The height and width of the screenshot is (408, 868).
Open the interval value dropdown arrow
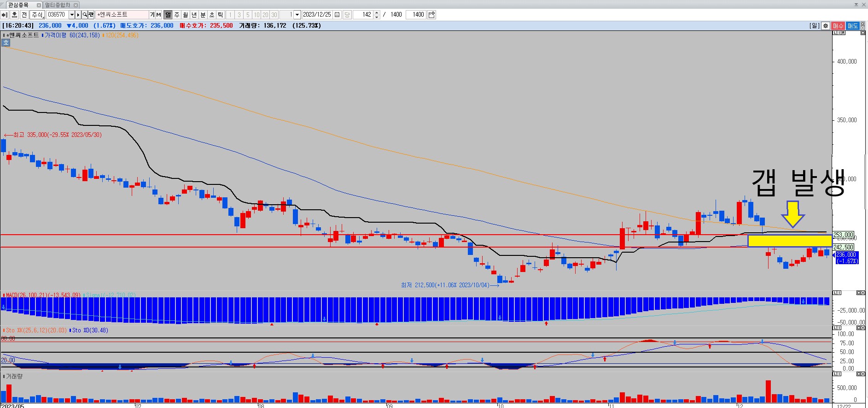click(x=297, y=15)
